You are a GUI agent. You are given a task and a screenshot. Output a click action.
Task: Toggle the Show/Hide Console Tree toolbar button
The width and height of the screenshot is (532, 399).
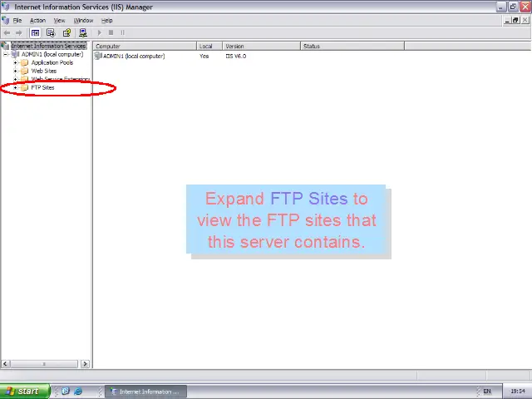coord(35,33)
